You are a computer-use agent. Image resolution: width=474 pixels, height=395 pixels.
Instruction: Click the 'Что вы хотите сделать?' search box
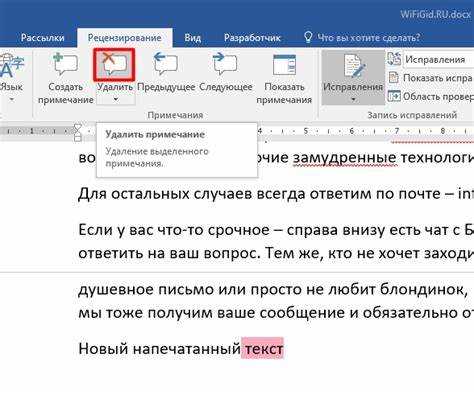point(368,37)
